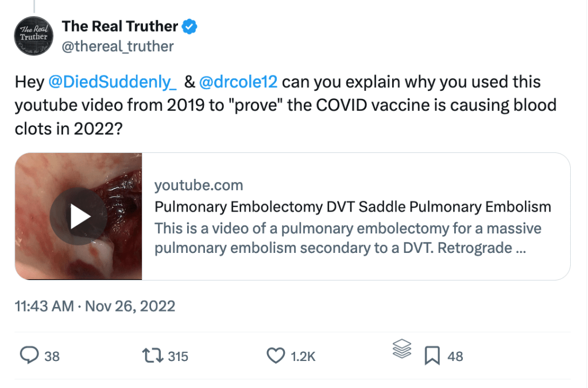588x388 pixels.
Task: Click the 1.2K likes count
Action: tap(303, 356)
